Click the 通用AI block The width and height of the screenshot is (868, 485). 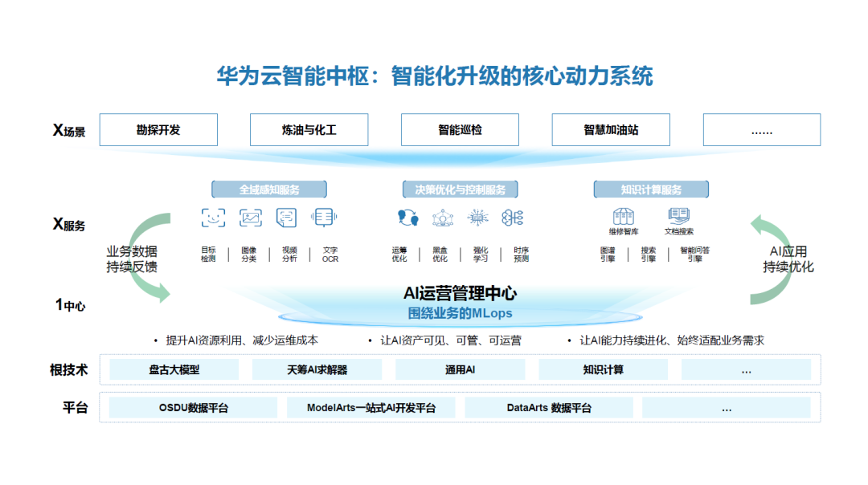[460, 369]
